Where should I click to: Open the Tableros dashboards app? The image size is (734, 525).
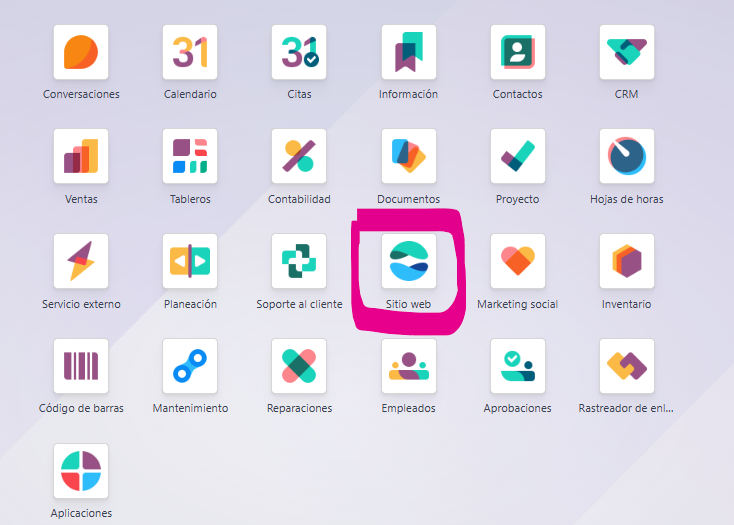click(190, 157)
